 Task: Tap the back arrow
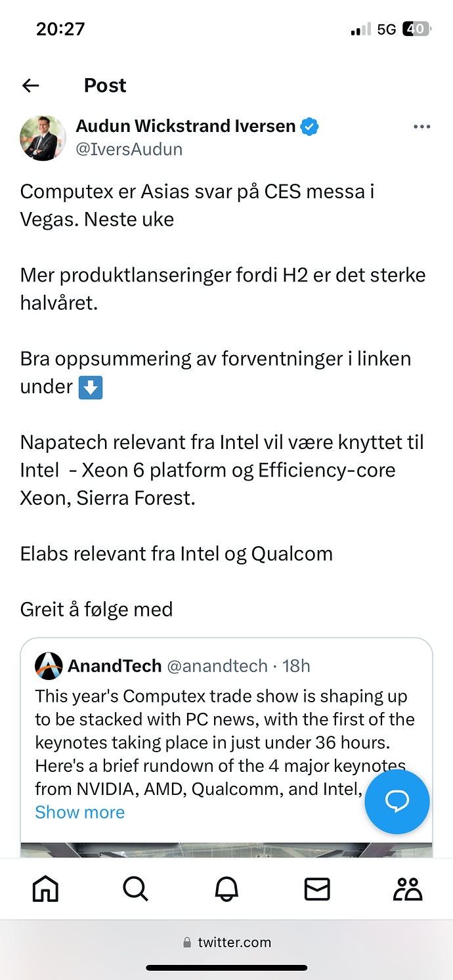point(30,85)
